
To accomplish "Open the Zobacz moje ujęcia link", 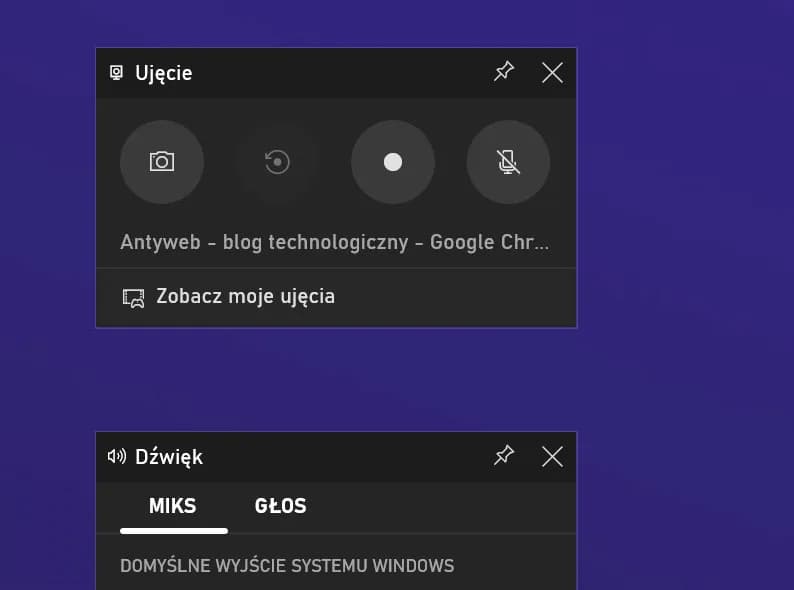I will [245, 297].
